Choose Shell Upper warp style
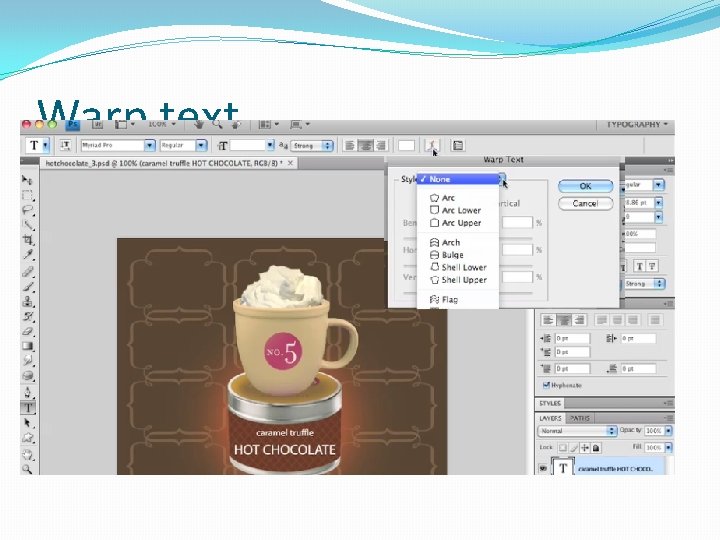Viewport: 720px width, 540px height. pyautogui.click(x=458, y=280)
